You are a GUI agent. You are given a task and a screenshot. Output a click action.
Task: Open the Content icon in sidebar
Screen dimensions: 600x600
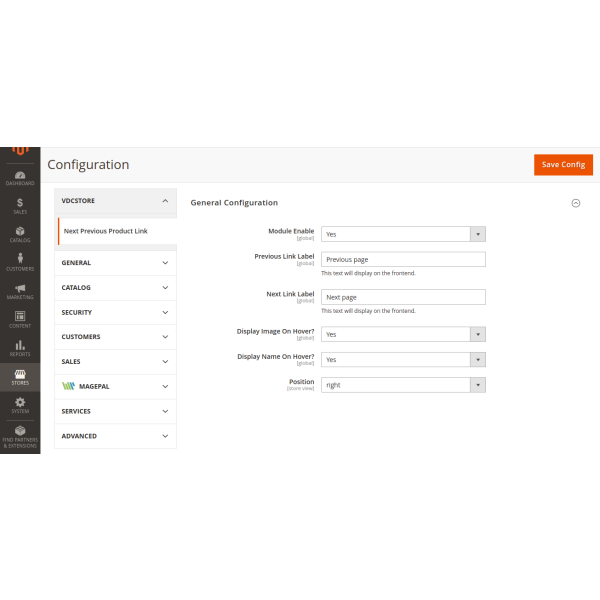tap(20, 319)
